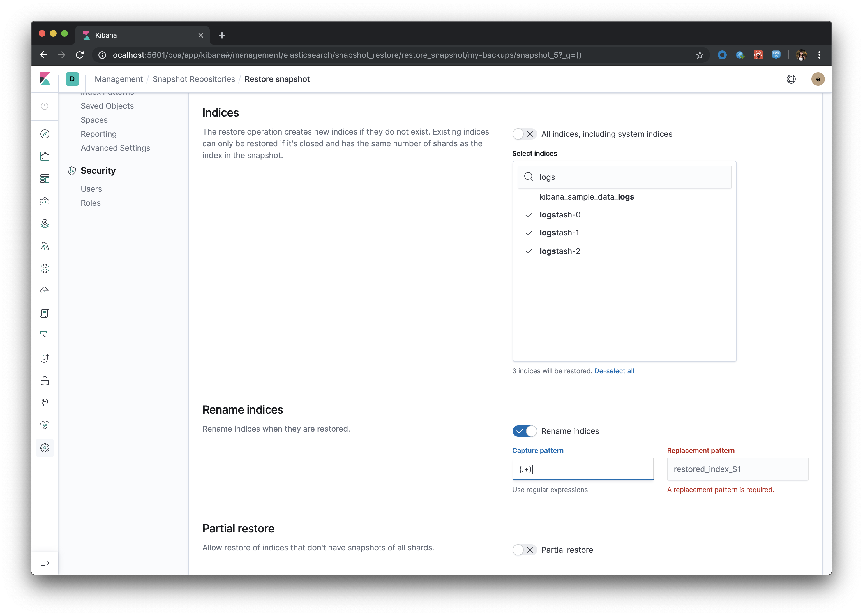Open the Canvas app icon

point(45,202)
